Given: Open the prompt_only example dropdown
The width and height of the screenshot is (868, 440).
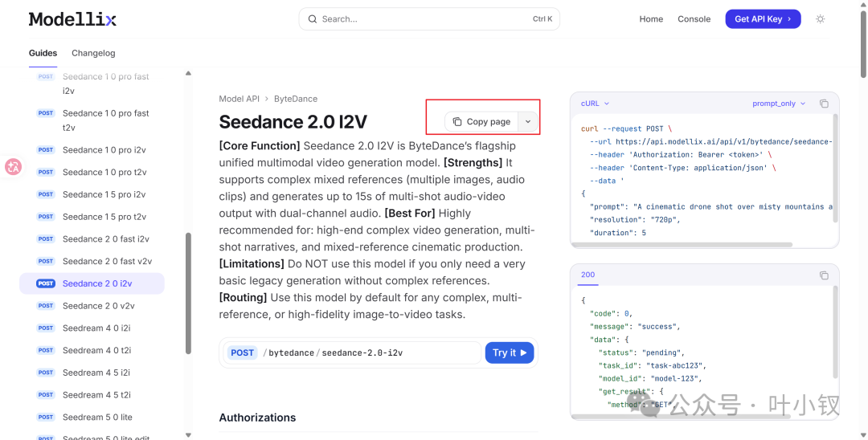Looking at the screenshot, I should click(779, 104).
